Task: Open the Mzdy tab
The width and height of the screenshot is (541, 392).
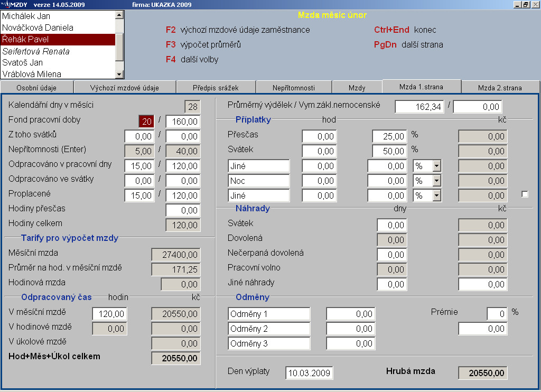Action: coord(357,88)
